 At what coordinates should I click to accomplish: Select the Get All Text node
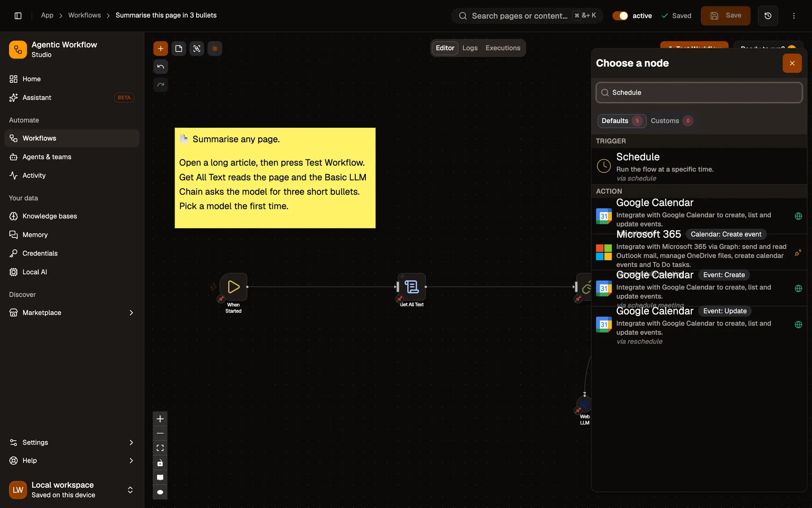[412, 287]
